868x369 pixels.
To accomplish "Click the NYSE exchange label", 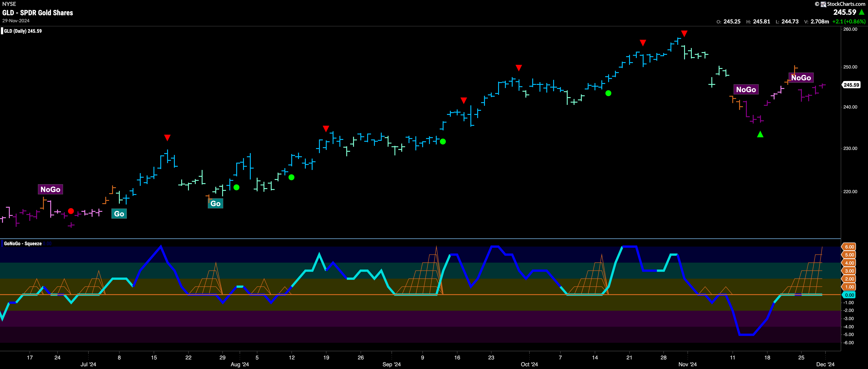I will (9, 4).
